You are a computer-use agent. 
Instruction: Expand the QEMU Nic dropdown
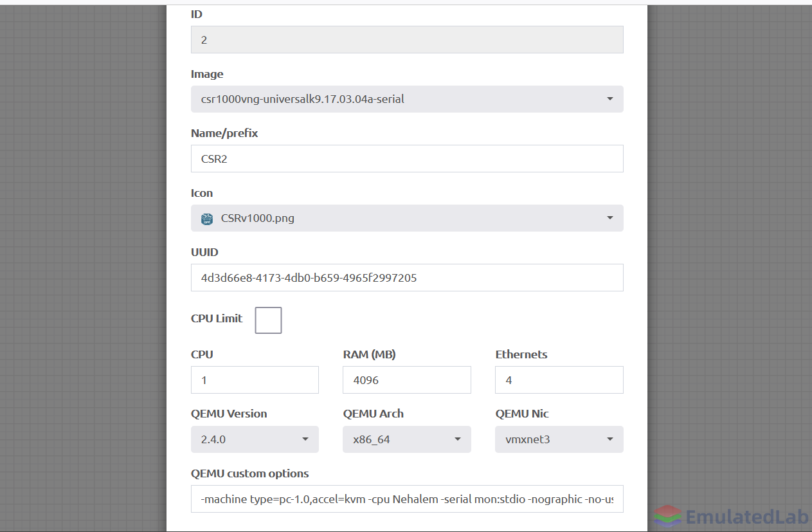[559, 439]
